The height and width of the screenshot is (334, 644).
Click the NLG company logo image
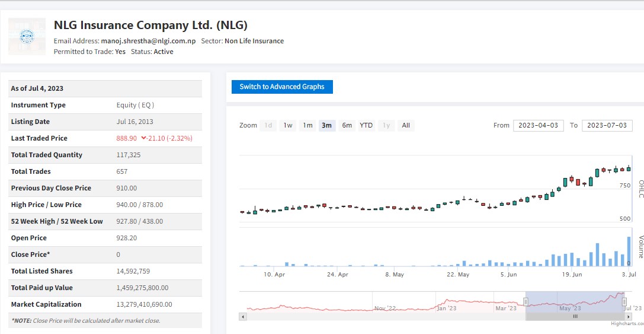(x=27, y=36)
